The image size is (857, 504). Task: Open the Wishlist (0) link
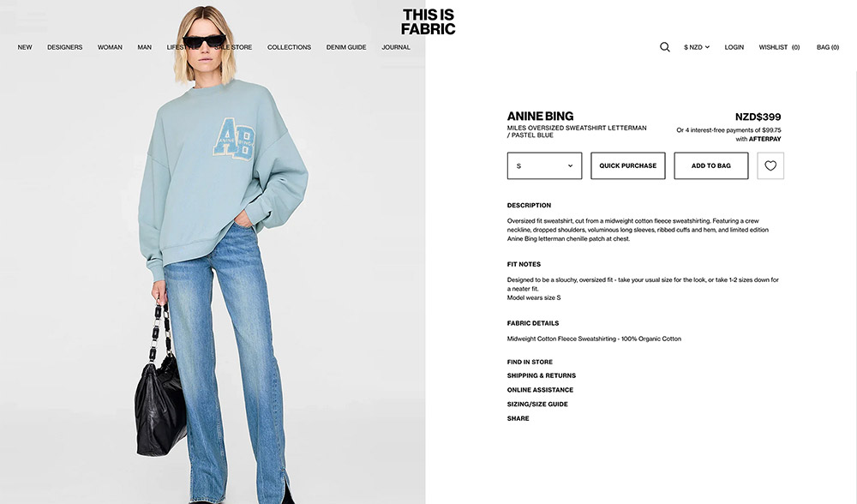[779, 47]
